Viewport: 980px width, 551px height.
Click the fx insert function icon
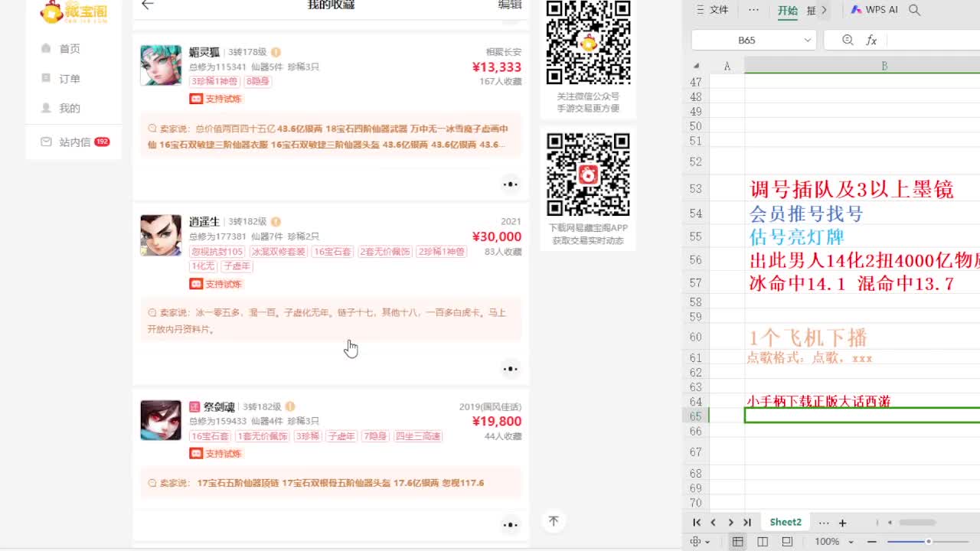(x=873, y=39)
